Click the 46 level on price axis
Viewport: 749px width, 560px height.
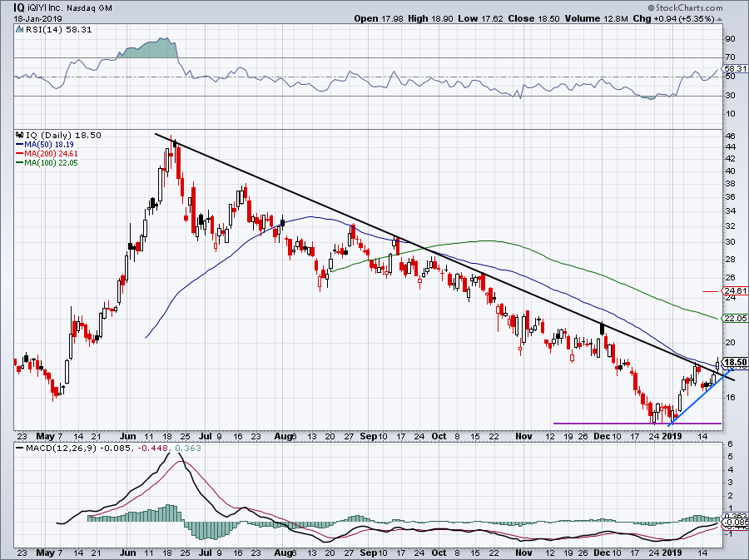pos(731,136)
